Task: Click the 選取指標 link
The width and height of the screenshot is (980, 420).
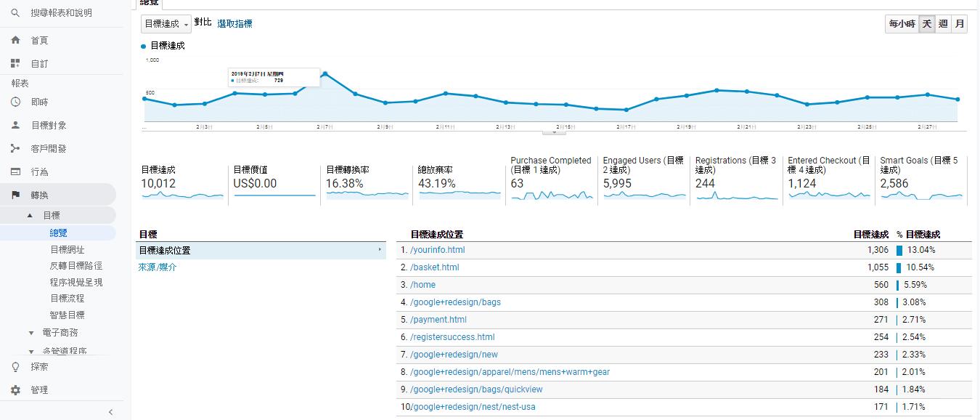Action: (x=234, y=24)
